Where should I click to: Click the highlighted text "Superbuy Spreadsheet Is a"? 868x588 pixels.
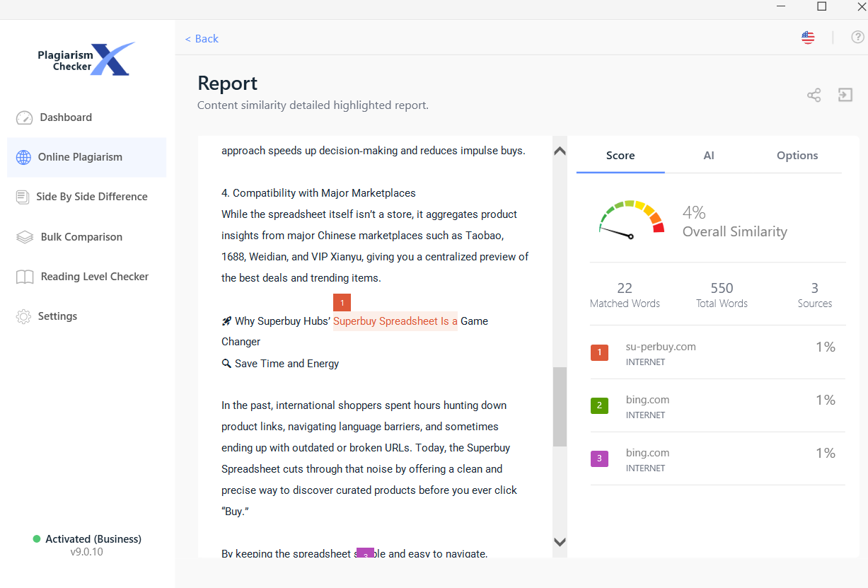click(x=395, y=321)
